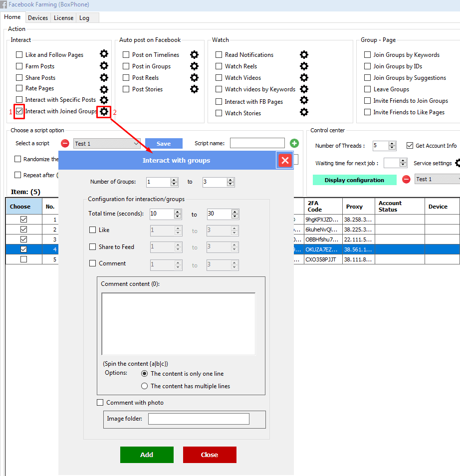Open settings gear for Watch videos by Keywords
Viewport: 460px width, 476px height.
point(304,89)
